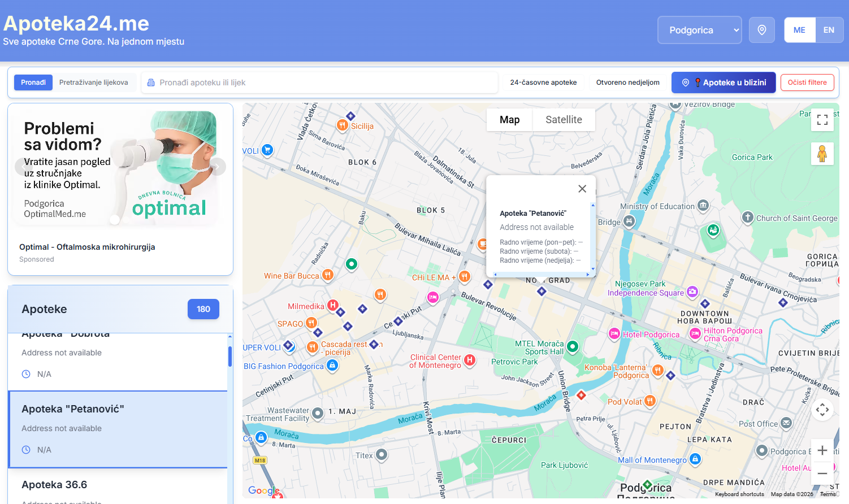Zoom out on the map

822,473
